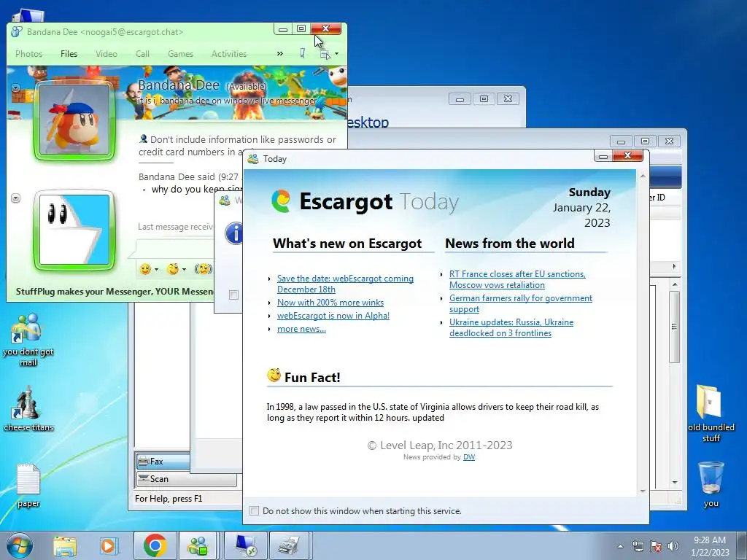Click the blue information icon in dialog
The width and height of the screenshot is (747, 560).
(234, 234)
